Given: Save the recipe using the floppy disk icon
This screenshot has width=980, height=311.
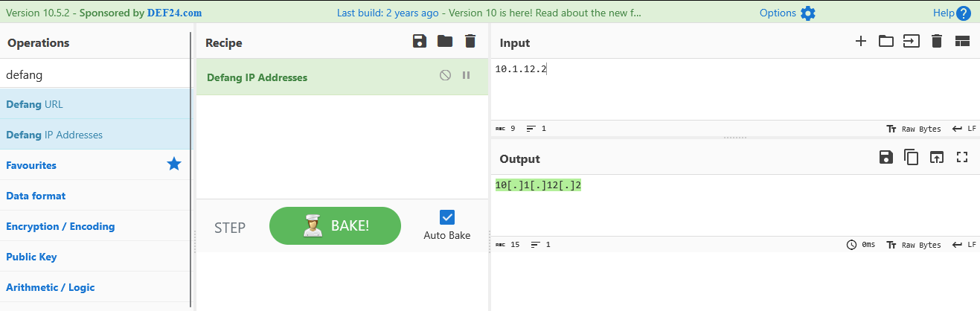Looking at the screenshot, I should [420, 42].
